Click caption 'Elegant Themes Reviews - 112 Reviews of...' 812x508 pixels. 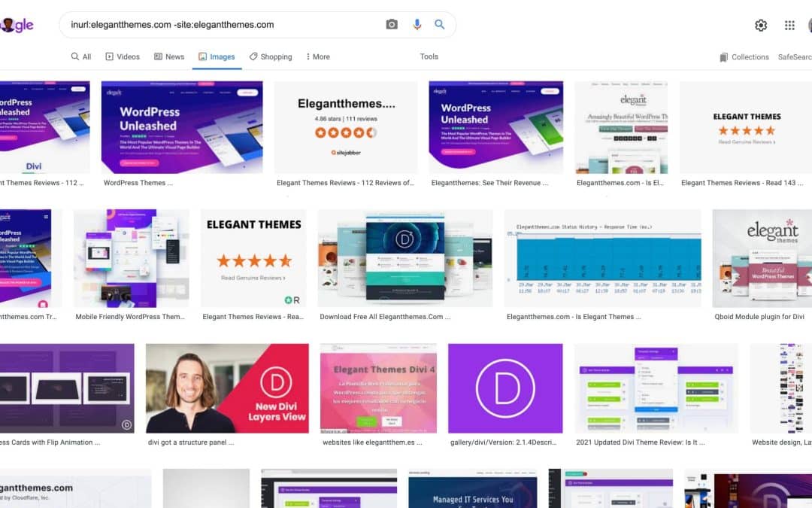(345, 183)
